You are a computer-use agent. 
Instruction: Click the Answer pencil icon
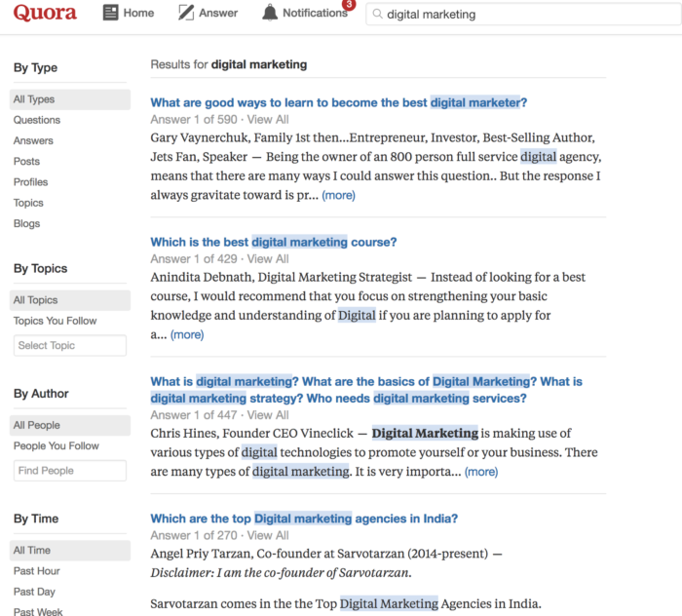point(186,13)
